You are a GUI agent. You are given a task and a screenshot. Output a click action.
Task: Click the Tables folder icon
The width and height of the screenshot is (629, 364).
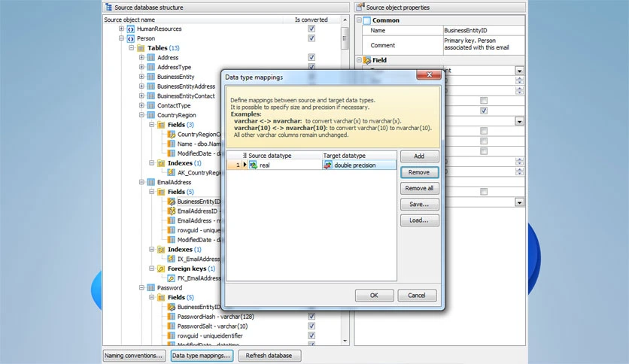(141, 48)
